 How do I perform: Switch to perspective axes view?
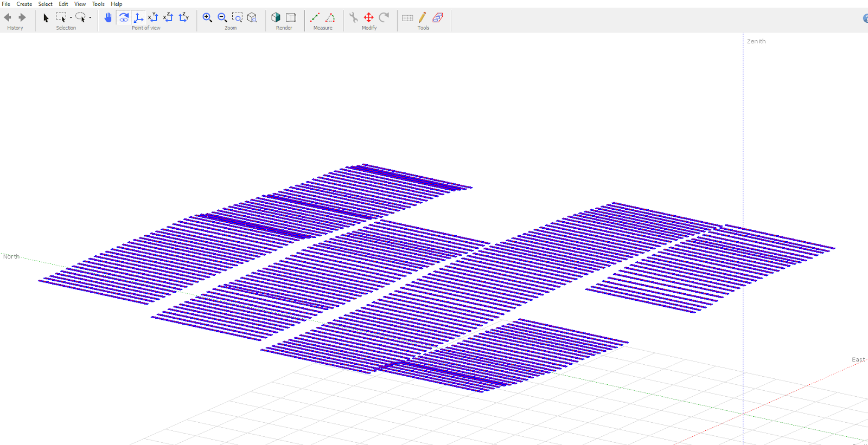(x=138, y=17)
